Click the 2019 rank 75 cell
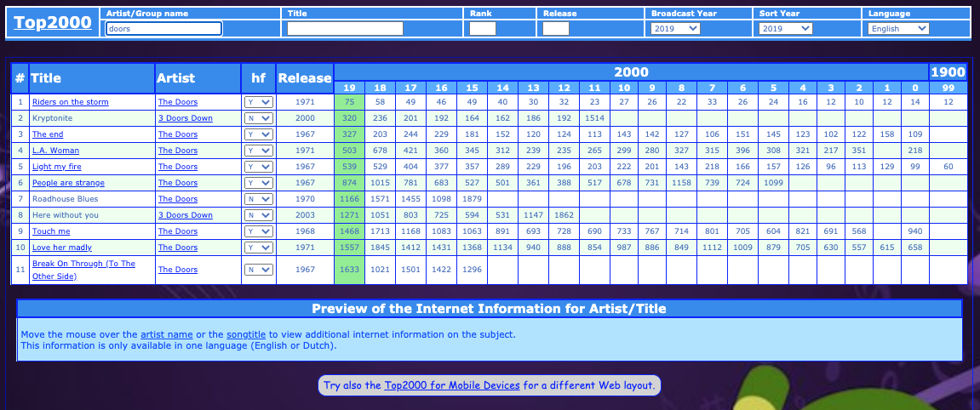 coord(349,102)
